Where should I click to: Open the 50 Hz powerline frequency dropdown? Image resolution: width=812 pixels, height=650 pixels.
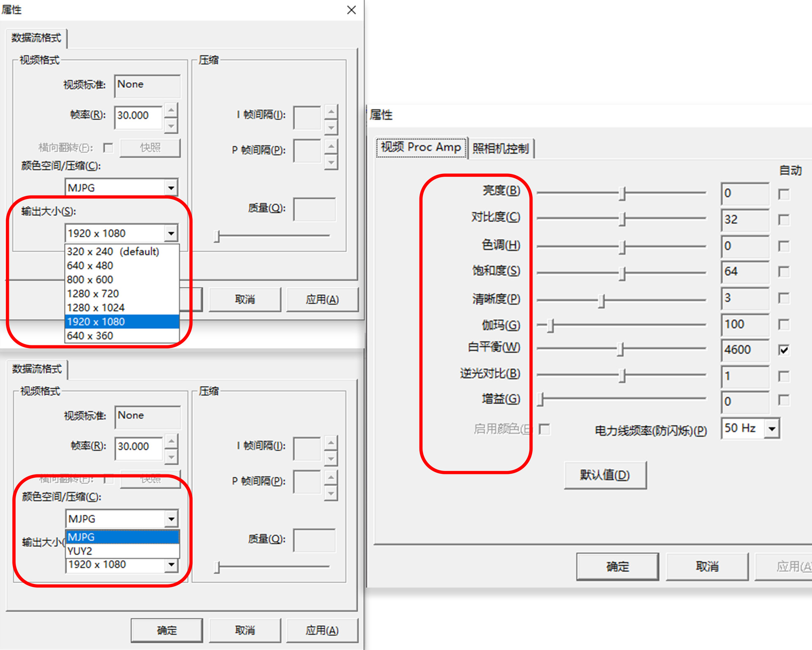[772, 429]
